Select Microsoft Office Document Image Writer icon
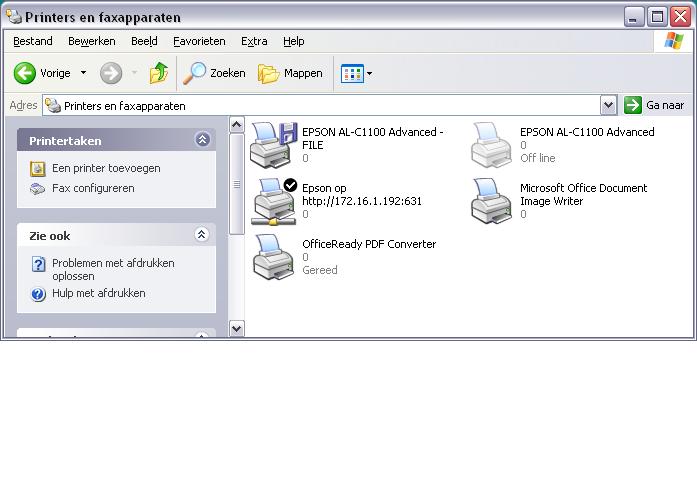Image resolution: width=697 pixels, height=480 pixels. (491, 201)
